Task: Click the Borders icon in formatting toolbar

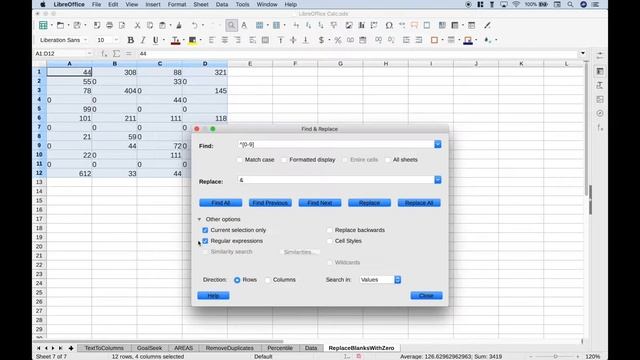Action: [x=434, y=40]
